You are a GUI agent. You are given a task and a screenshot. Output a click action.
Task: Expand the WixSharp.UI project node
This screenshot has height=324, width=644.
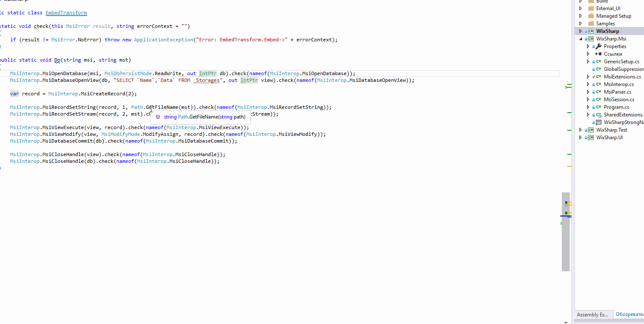[x=581, y=138]
